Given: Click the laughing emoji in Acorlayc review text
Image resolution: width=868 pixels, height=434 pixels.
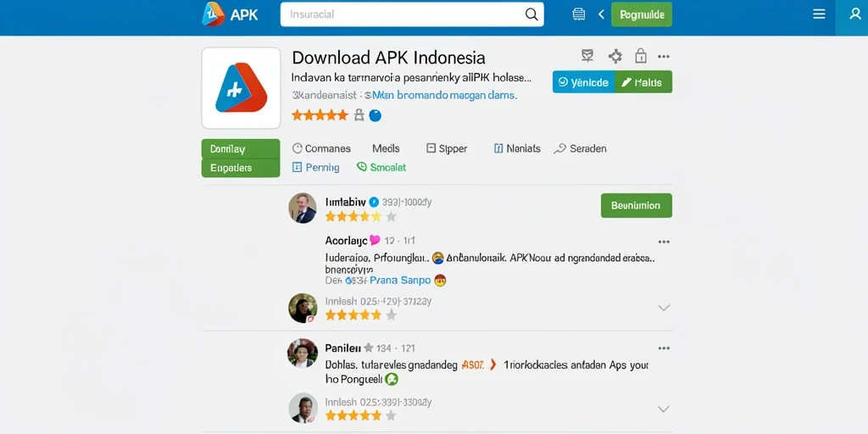Looking at the screenshot, I should point(438,258).
